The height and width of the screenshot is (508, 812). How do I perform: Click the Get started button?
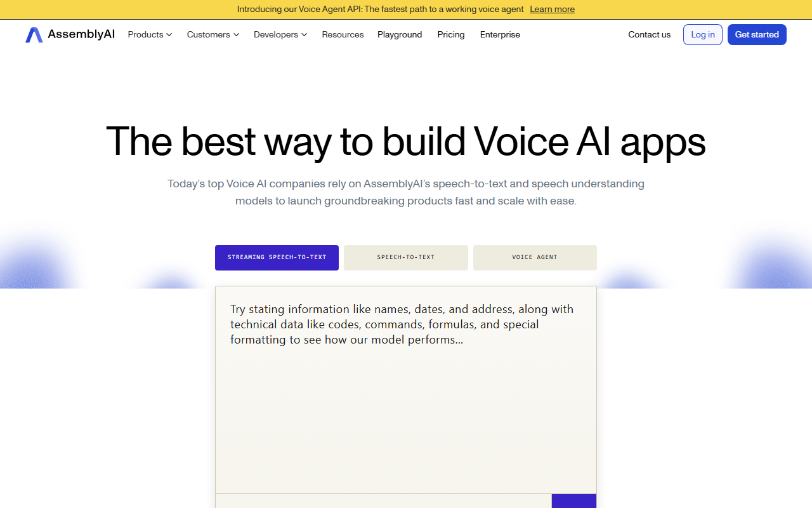tap(757, 35)
